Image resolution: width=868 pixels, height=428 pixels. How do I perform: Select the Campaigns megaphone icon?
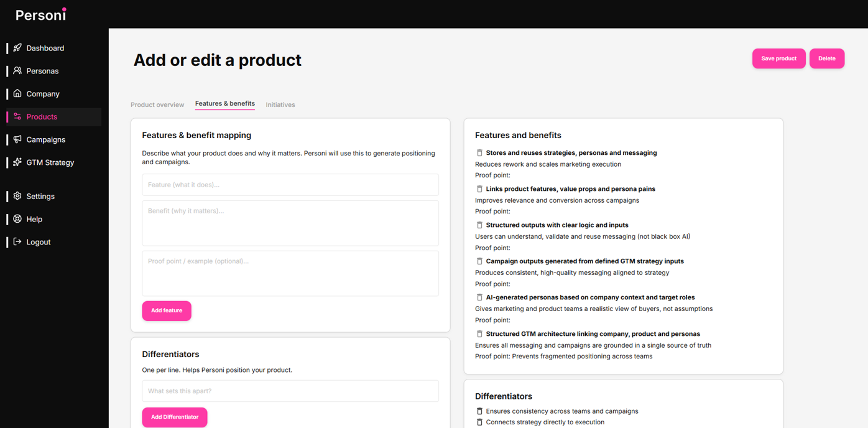(17, 139)
